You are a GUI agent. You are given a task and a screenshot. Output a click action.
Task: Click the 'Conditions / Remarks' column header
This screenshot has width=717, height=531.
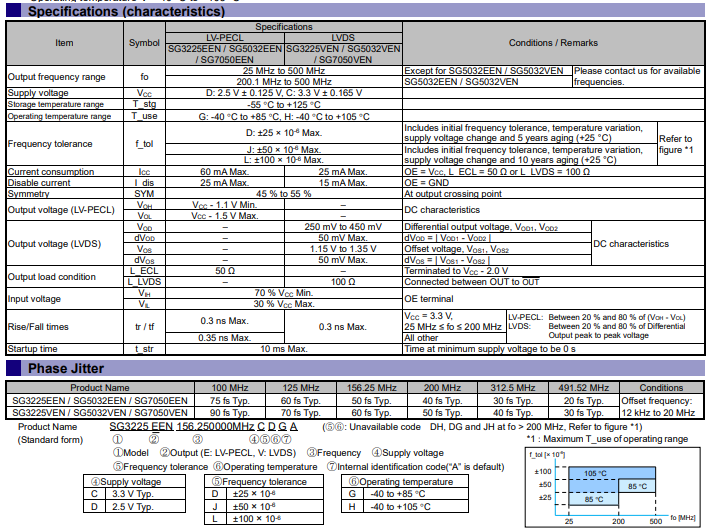pos(553,43)
